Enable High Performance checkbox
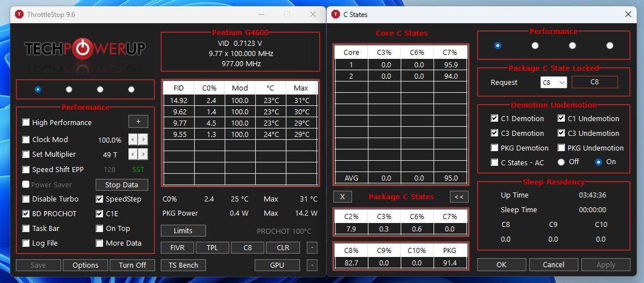 (26, 122)
